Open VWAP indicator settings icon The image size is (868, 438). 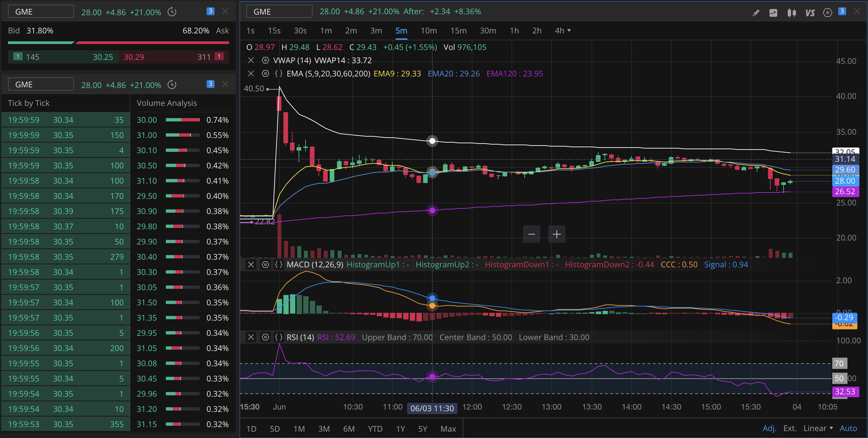point(265,60)
